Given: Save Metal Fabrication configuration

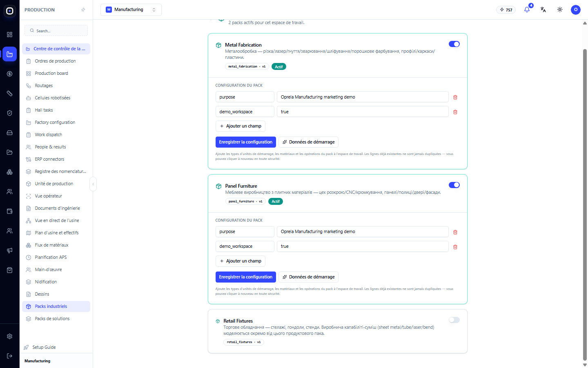Looking at the screenshot, I should [x=246, y=142].
